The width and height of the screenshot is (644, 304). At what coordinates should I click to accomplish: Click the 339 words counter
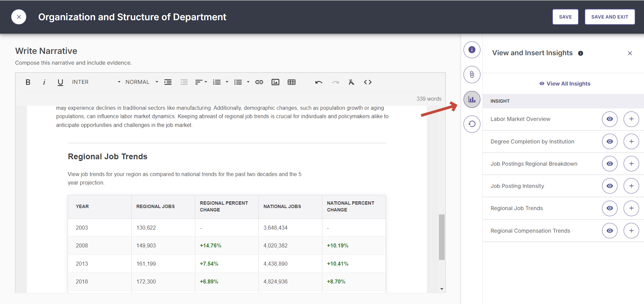[429, 99]
